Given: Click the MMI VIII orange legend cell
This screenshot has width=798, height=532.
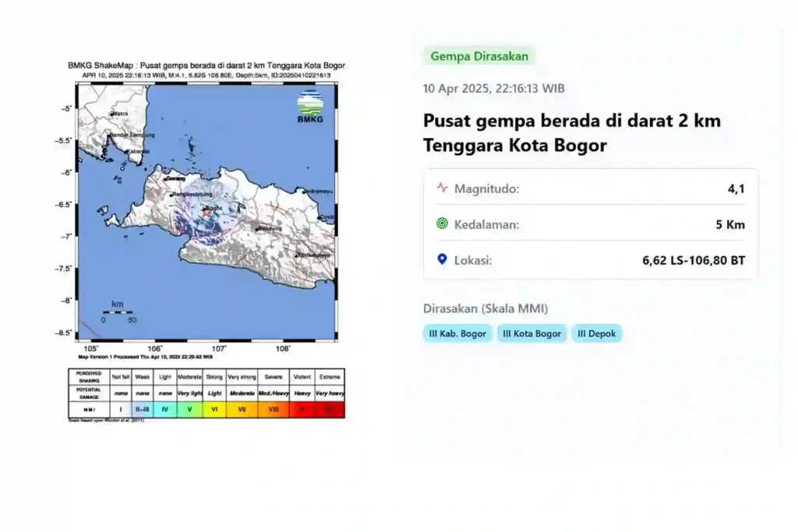Looking at the screenshot, I should tap(274, 410).
